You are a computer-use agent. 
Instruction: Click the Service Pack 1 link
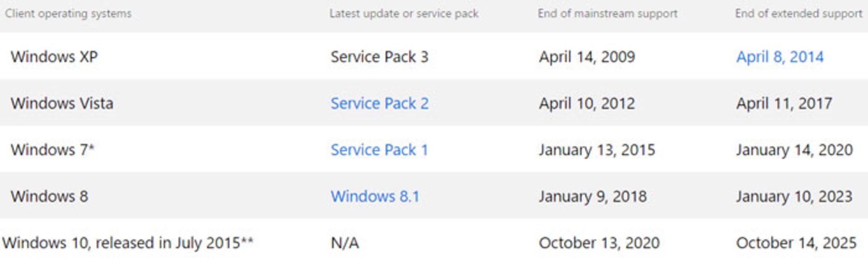click(379, 150)
